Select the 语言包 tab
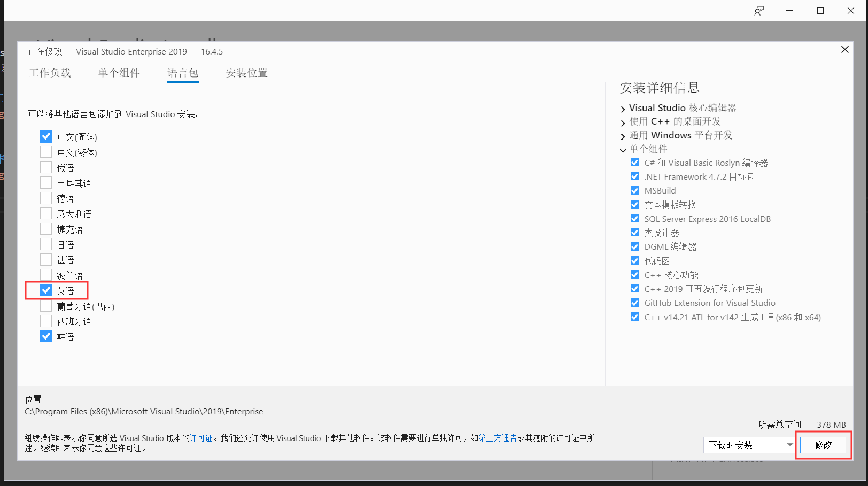Screen dimensions: 868x486 pos(183,73)
